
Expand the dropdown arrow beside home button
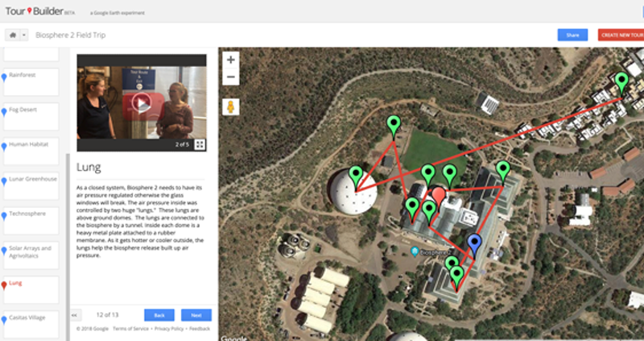(24, 35)
